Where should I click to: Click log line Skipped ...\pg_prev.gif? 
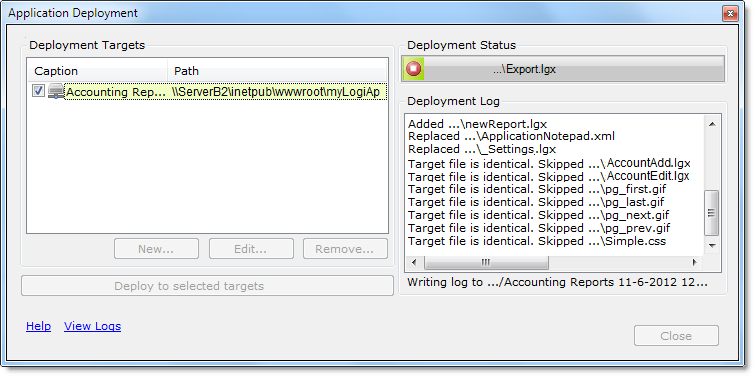(539, 228)
